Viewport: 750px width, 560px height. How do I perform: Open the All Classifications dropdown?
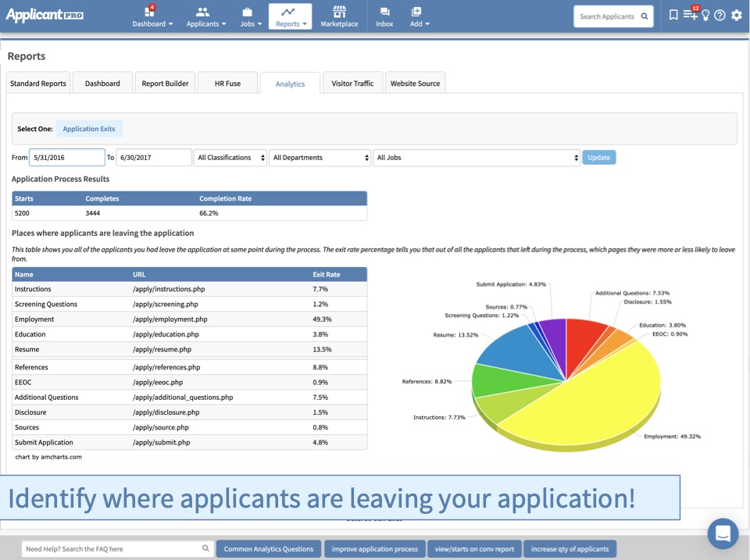click(x=230, y=157)
